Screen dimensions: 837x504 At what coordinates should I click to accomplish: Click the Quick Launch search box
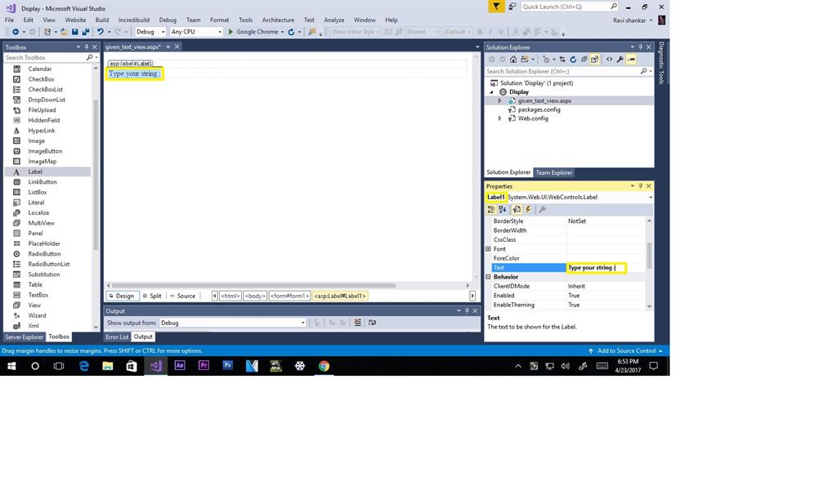569,7
